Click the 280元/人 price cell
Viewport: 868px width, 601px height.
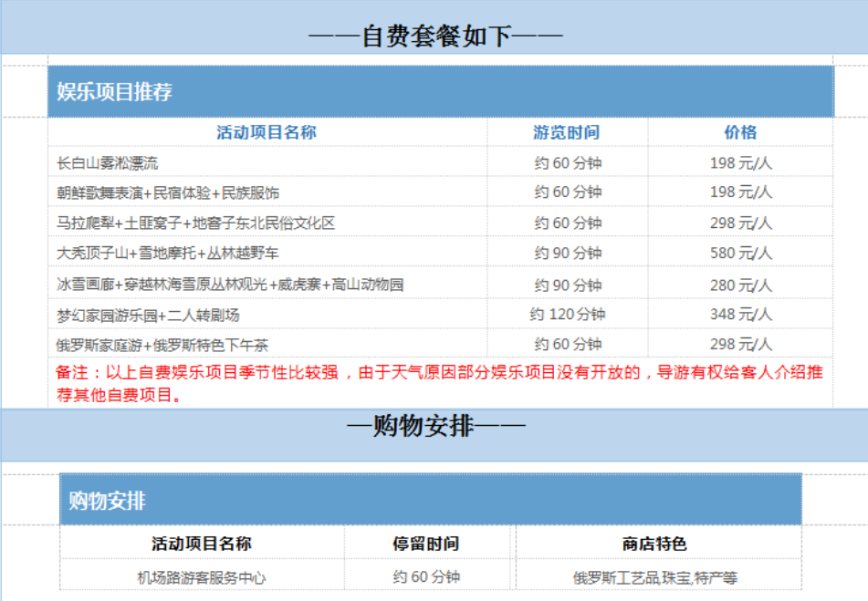(x=740, y=285)
